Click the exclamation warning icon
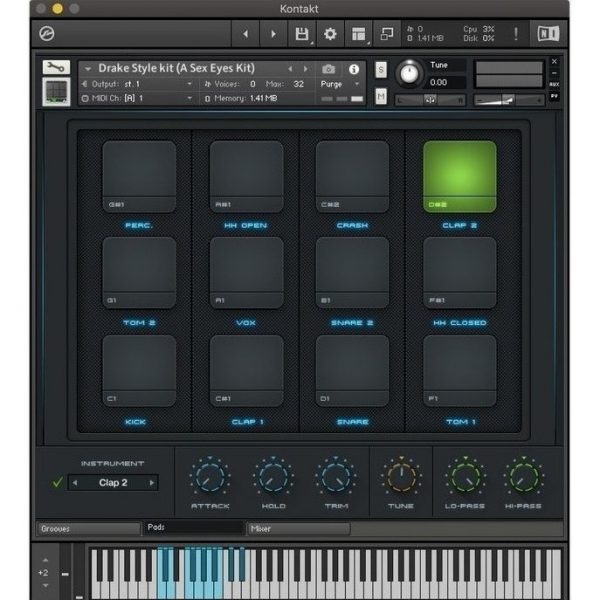This screenshot has height=600, width=600. coord(516,34)
